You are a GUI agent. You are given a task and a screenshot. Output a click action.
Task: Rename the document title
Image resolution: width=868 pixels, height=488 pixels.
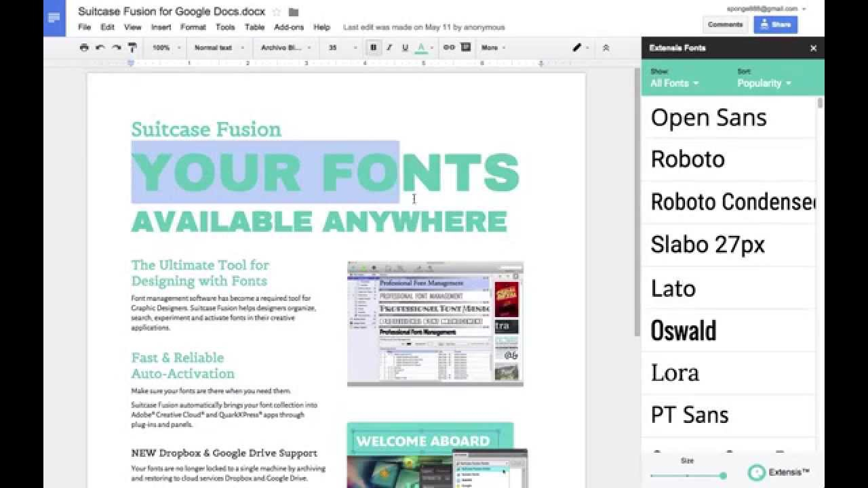click(x=172, y=12)
